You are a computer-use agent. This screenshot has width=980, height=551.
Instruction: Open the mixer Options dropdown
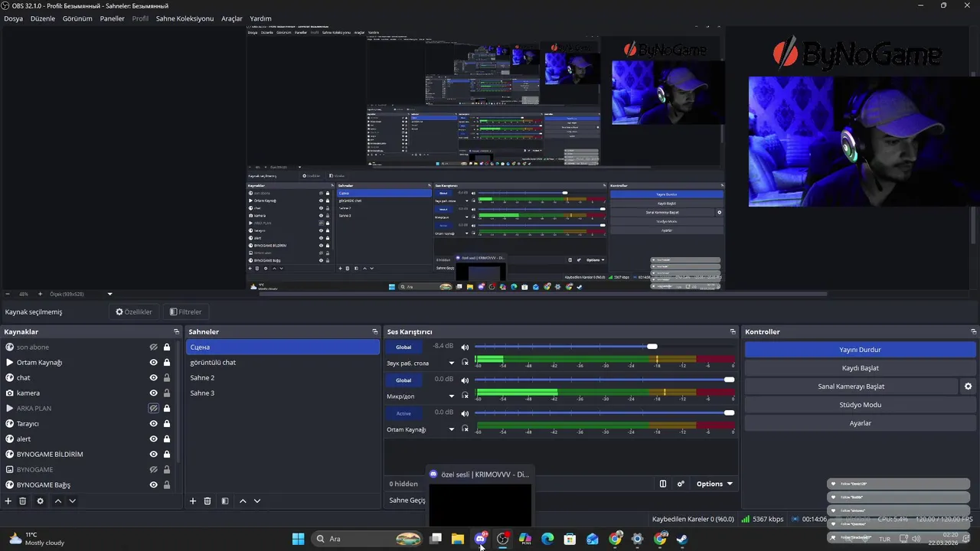point(714,484)
